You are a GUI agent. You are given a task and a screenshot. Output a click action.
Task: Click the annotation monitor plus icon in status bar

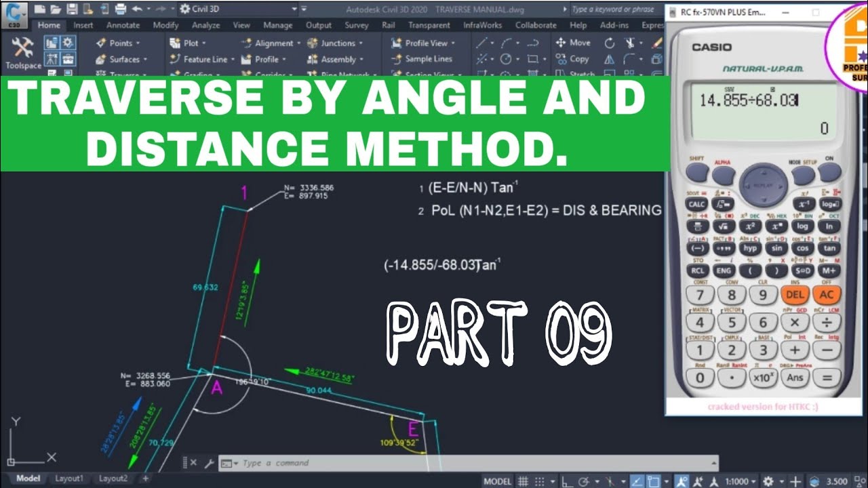pyautogui.click(x=795, y=481)
